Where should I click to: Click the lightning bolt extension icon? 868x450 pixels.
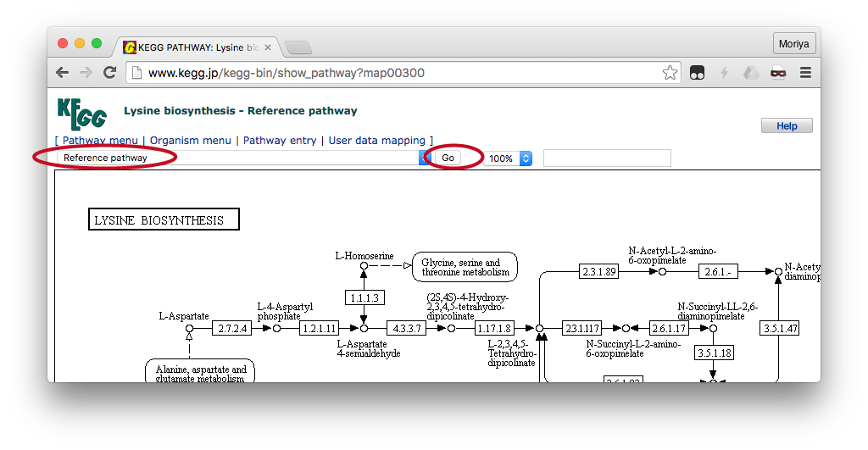coord(724,73)
